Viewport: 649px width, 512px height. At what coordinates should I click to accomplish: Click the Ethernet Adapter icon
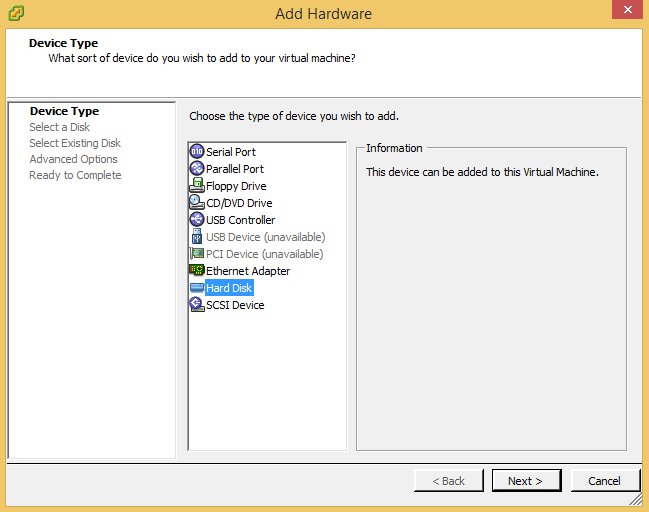(197, 271)
